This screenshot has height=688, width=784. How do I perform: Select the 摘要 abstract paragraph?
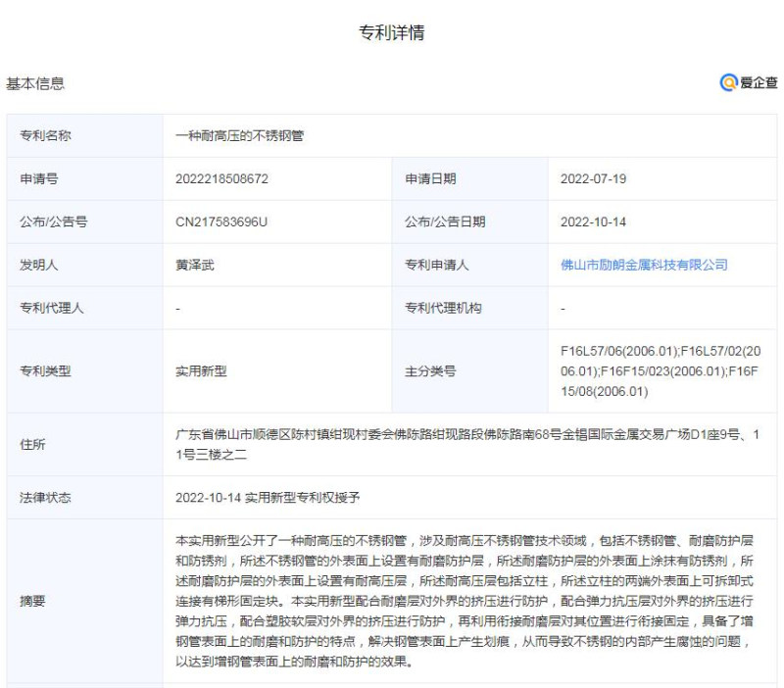[451, 595]
